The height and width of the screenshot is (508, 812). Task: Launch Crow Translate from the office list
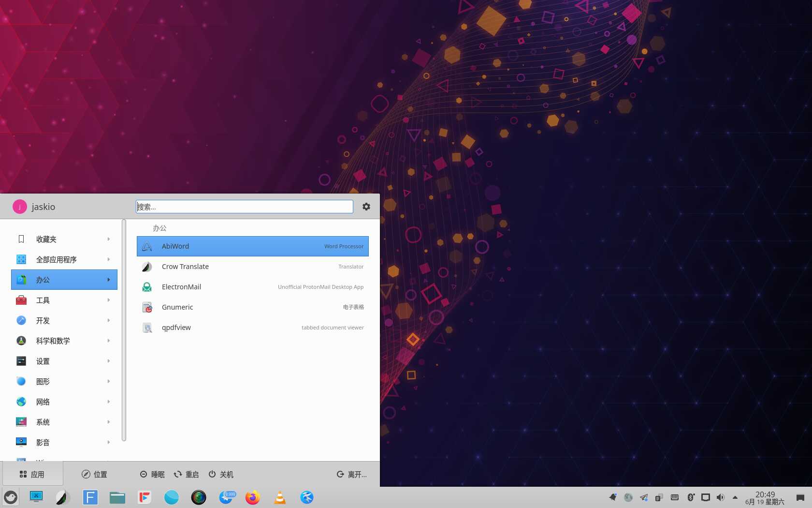click(x=252, y=267)
